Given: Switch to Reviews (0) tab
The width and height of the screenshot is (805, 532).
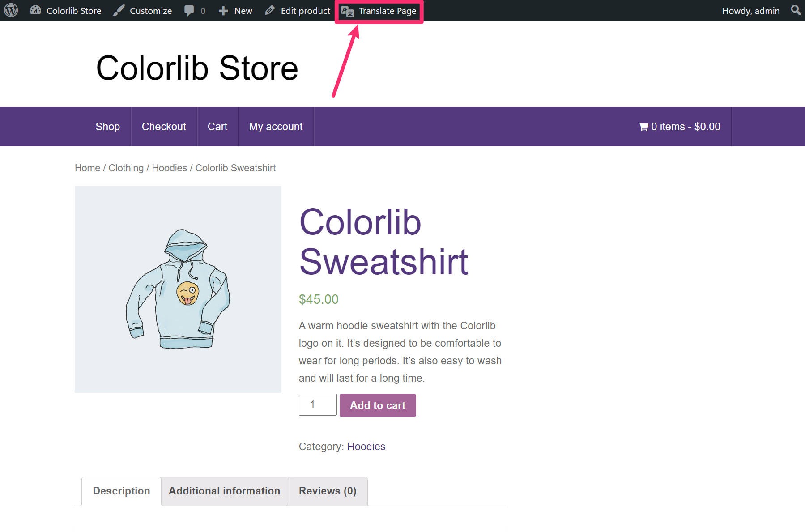Looking at the screenshot, I should [x=328, y=491].
